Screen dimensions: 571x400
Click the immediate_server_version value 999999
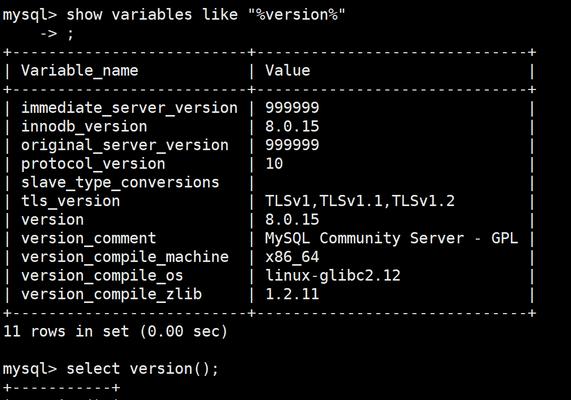[292, 107]
